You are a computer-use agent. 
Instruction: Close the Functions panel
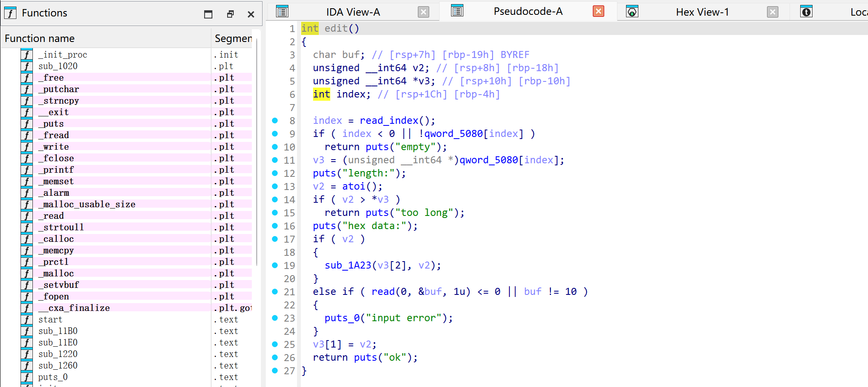(x=251, y=14)
